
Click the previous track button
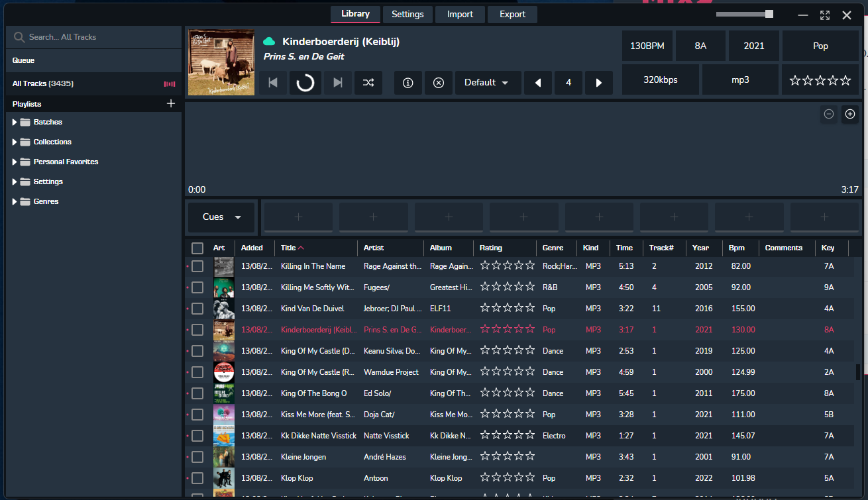click(273, 83)
